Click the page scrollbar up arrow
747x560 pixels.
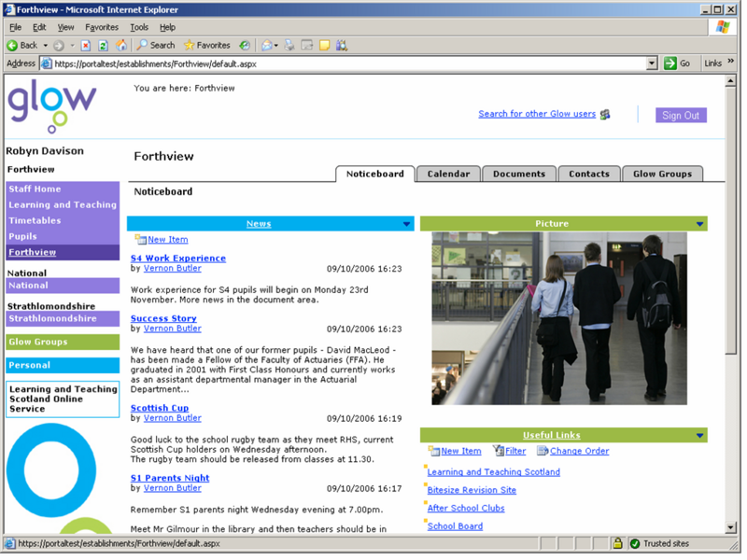tap(731, 81)
